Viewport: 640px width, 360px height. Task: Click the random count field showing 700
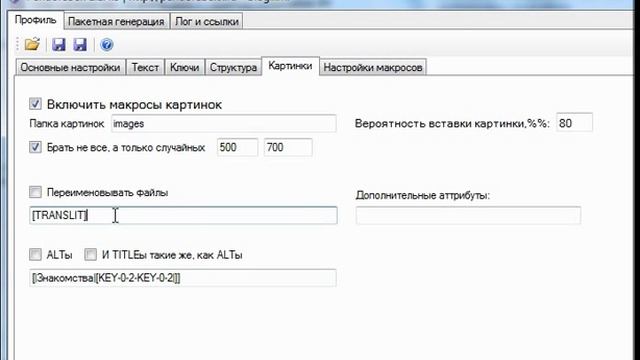[x=288, y=147]
